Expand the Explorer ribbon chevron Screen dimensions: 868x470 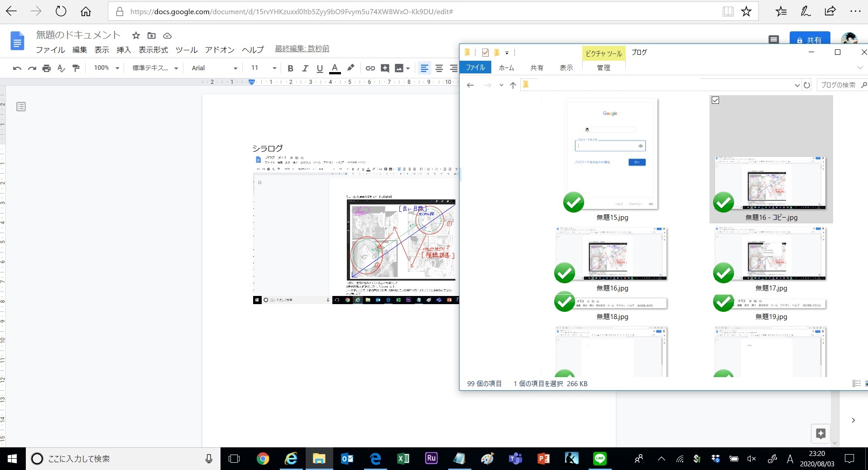[x=860, y=68]
